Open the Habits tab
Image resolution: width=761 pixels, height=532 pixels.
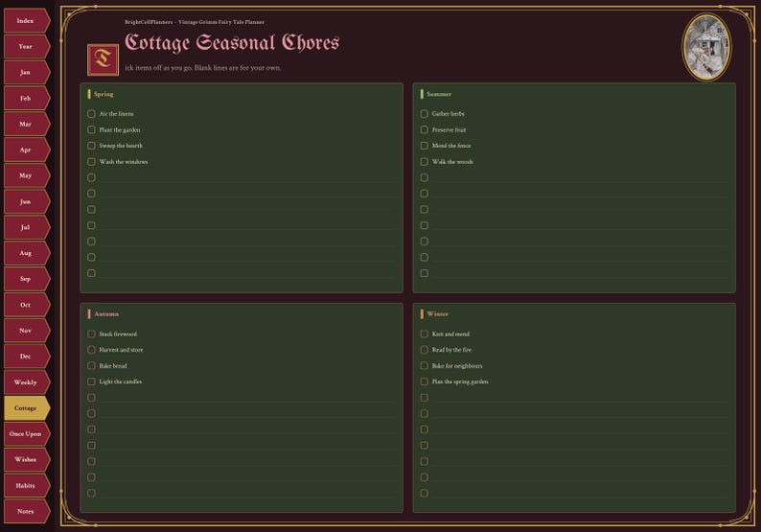[27, 485]
